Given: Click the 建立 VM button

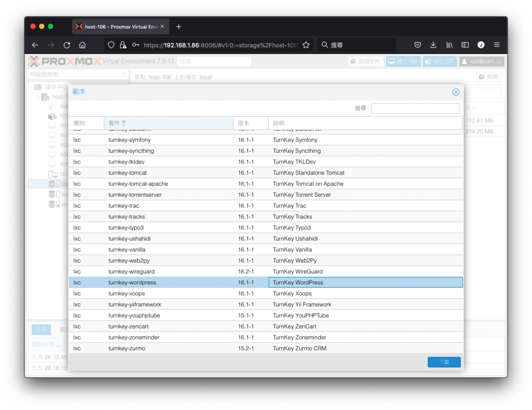Looking at the screenshot, I should click(403, 61).
